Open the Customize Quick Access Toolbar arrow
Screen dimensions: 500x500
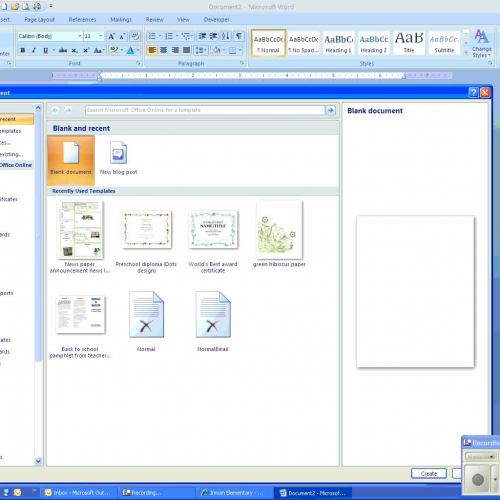click(51, 6)
